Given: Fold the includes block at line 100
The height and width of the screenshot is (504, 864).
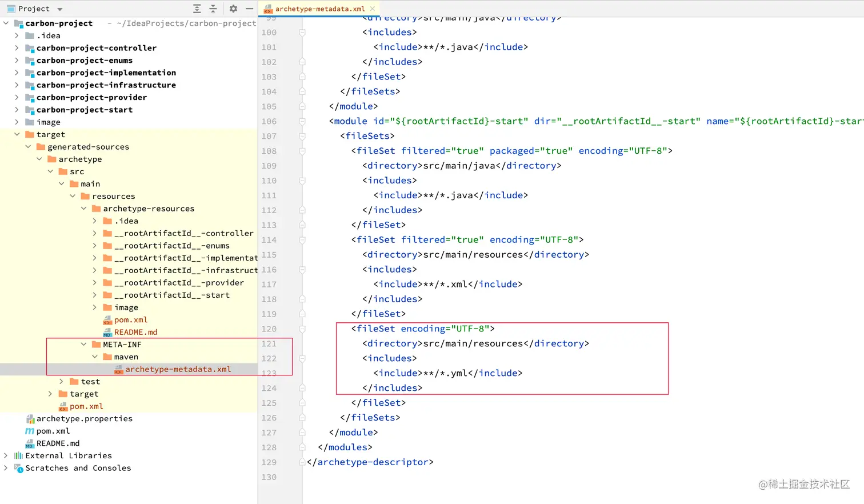Looking at the screenshot, I should [302, 33].
